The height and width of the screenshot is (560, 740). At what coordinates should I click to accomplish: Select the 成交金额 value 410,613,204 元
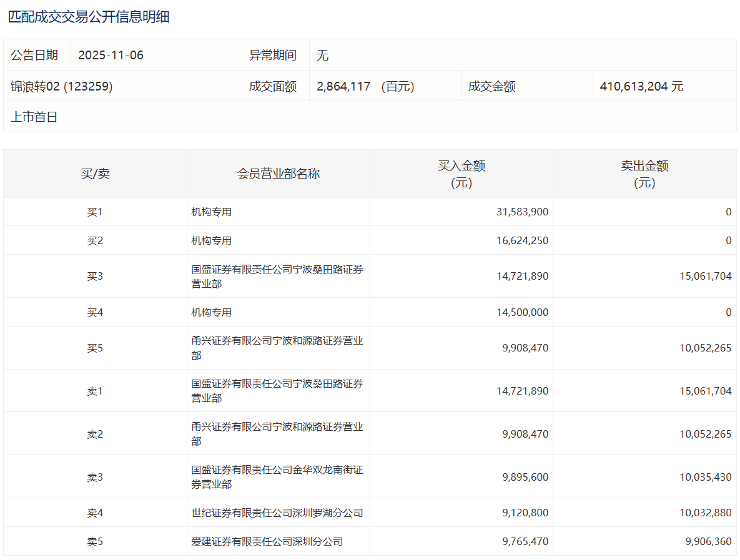pos(641,86)
